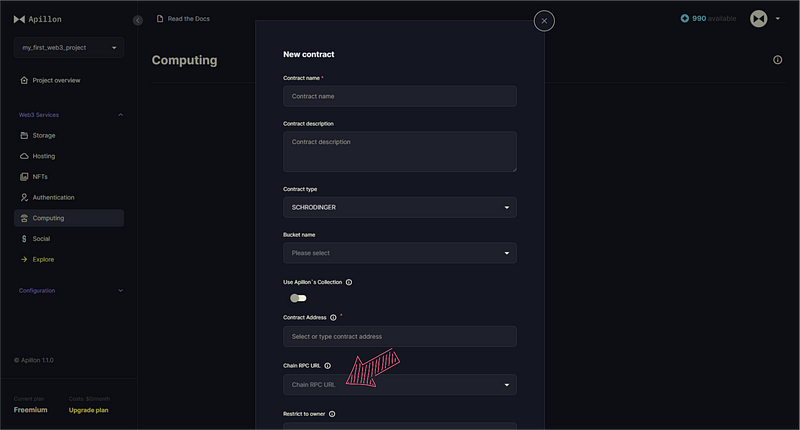
Task: Open the Bucket name dropdown
Action: pos(400,253)
